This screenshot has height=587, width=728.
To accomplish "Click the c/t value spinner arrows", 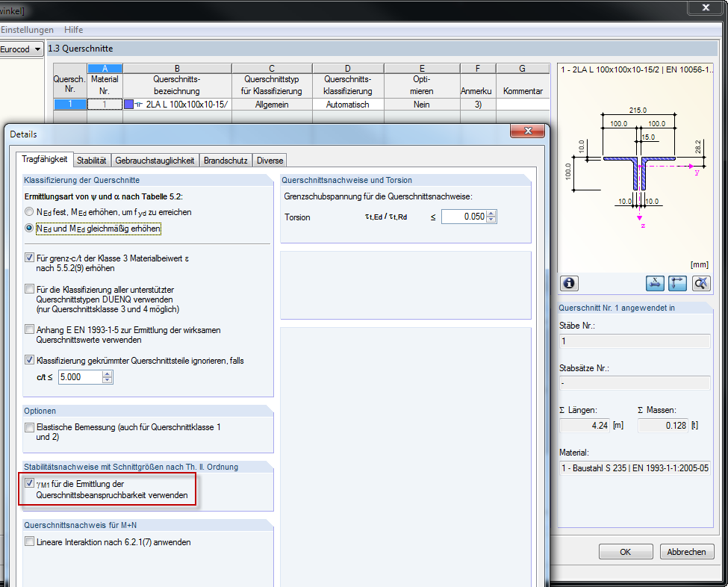I will point(108,377).
